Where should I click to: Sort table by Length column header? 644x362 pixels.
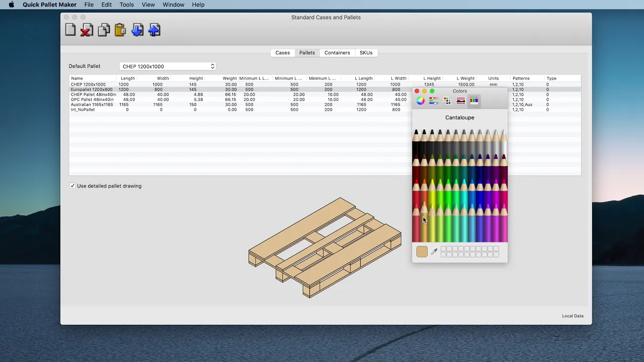[x=128, y=78]
